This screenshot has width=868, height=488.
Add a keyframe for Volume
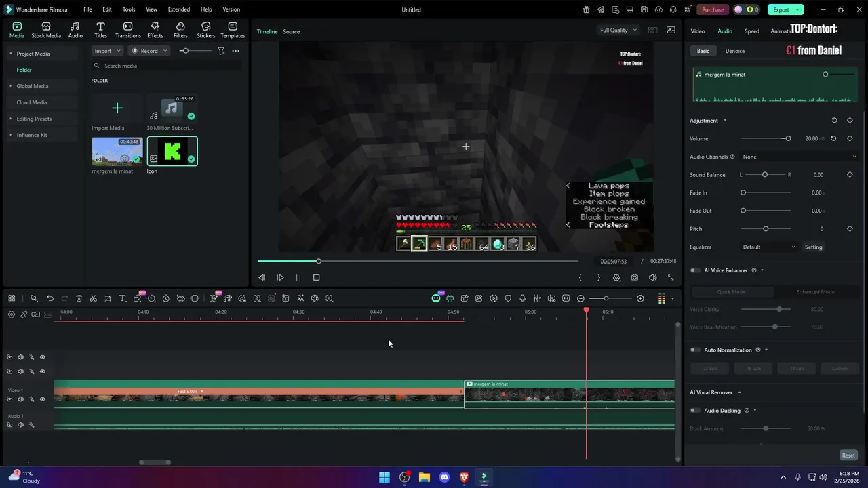850,138
